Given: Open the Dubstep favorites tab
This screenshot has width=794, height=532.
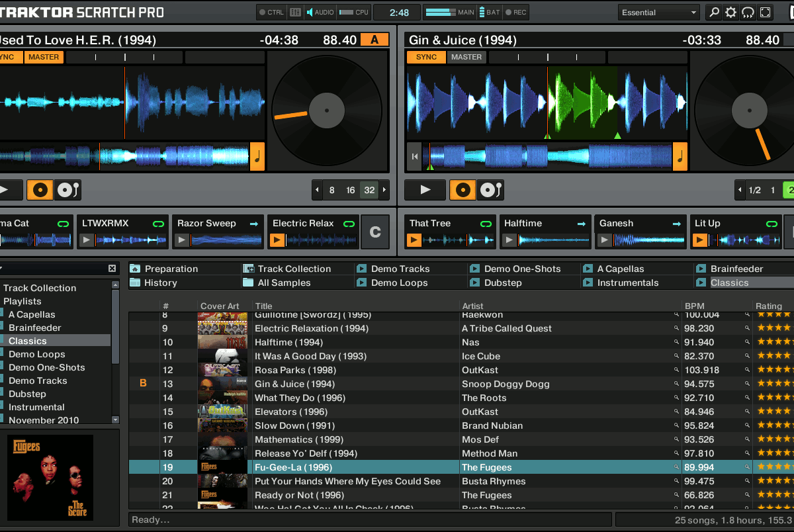Looking at the screenshot, I should click(x=503, y=283).
